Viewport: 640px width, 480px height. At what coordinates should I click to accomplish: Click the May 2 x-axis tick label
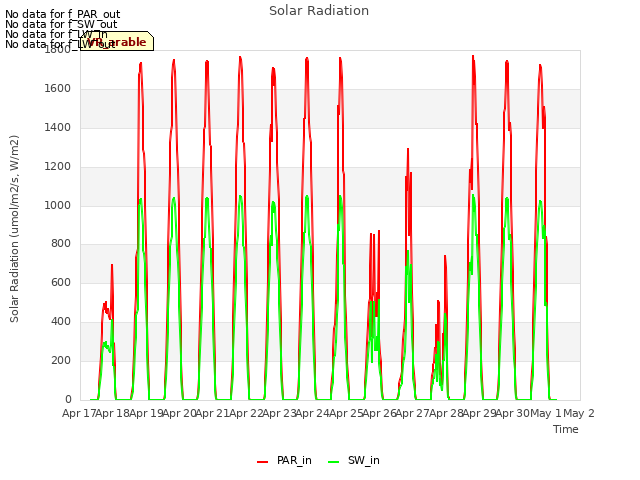(579, 413)
